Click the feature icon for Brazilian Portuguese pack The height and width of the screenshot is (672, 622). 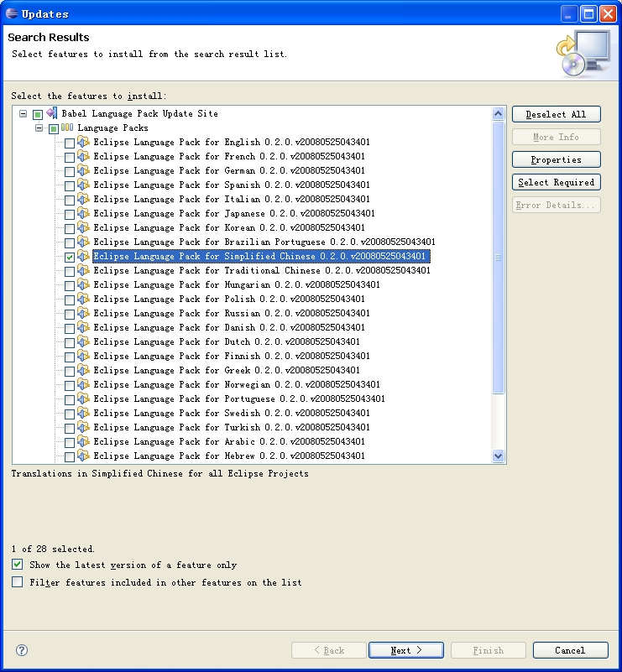[84, 242]
